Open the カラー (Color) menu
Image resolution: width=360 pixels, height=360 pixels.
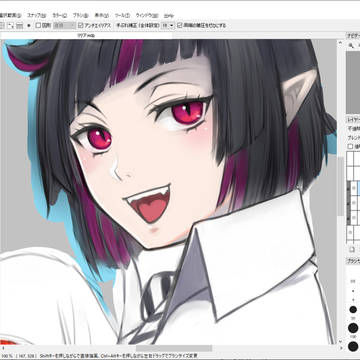point(59,15)
